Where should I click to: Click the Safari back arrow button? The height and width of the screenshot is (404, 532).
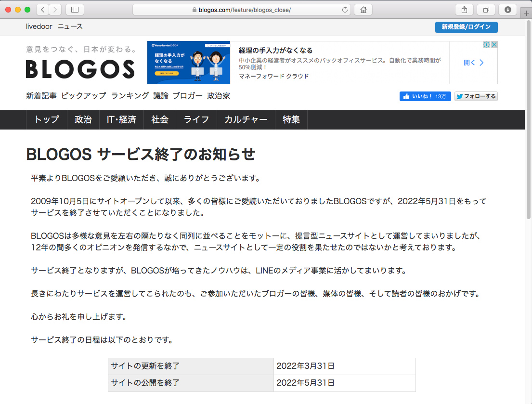(x=42, y=10)
